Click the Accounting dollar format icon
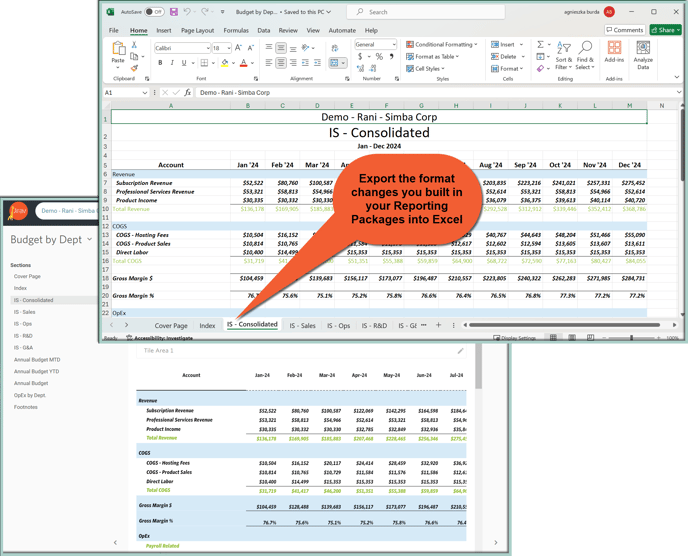 (360, 56)
